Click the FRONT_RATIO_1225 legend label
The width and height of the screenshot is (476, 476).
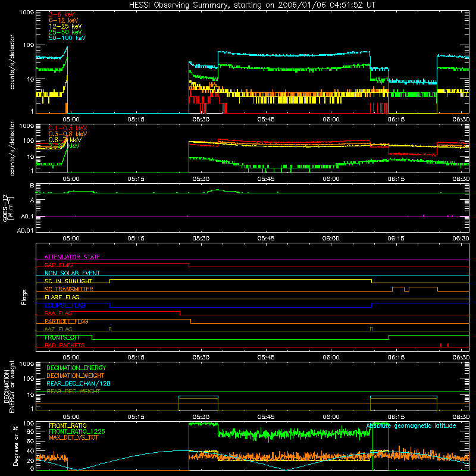(77, 431)
